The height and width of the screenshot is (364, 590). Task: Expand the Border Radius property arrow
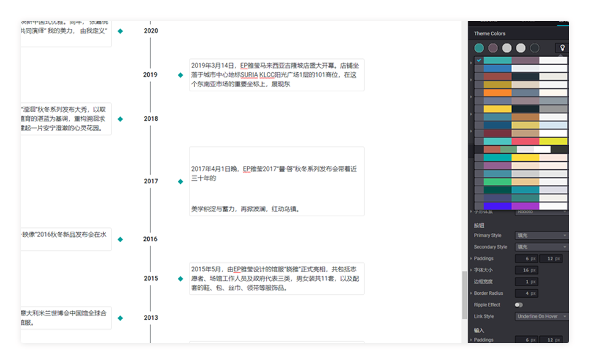(471, 294)
